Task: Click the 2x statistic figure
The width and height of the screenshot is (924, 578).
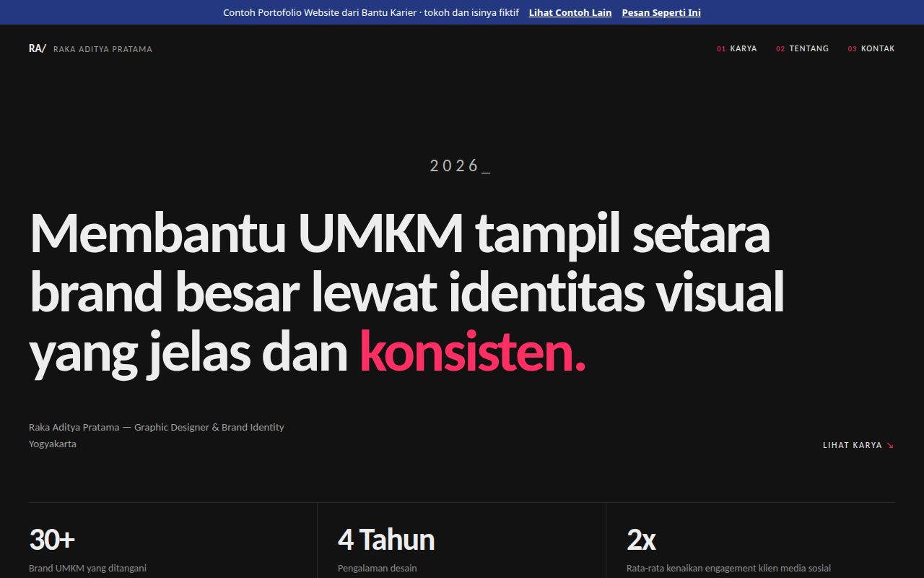Action: (x=641, y=540)
